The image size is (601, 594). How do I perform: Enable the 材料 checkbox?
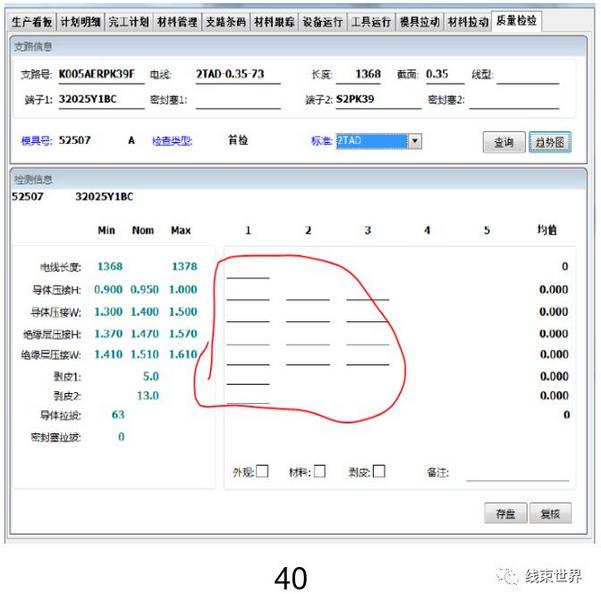pyautogui.click(x=320, y=471)
